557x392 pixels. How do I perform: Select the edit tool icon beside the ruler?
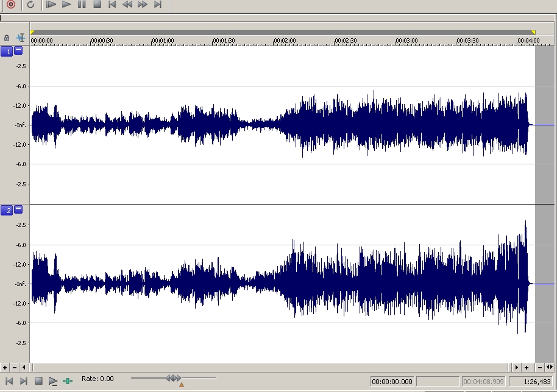click(21, 38)
